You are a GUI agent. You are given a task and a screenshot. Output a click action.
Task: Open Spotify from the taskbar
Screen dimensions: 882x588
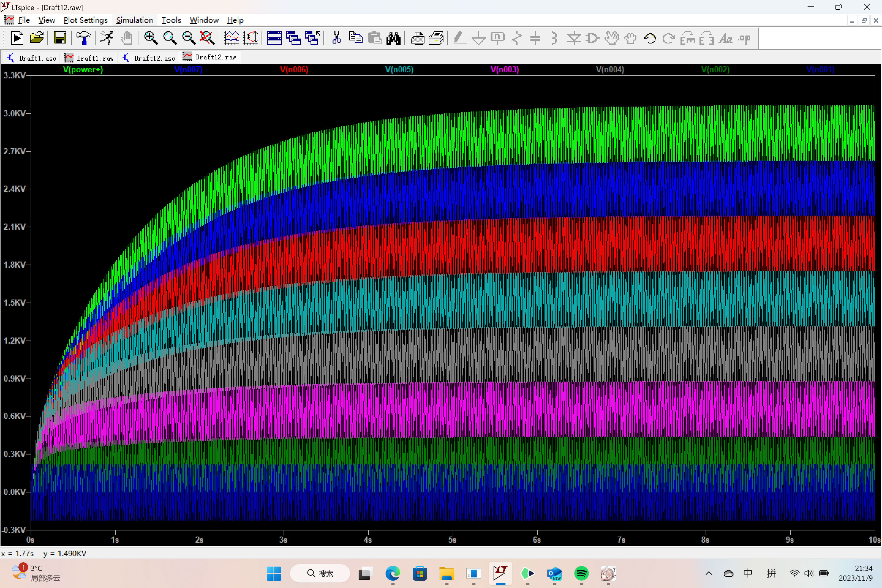click(581, 573)
